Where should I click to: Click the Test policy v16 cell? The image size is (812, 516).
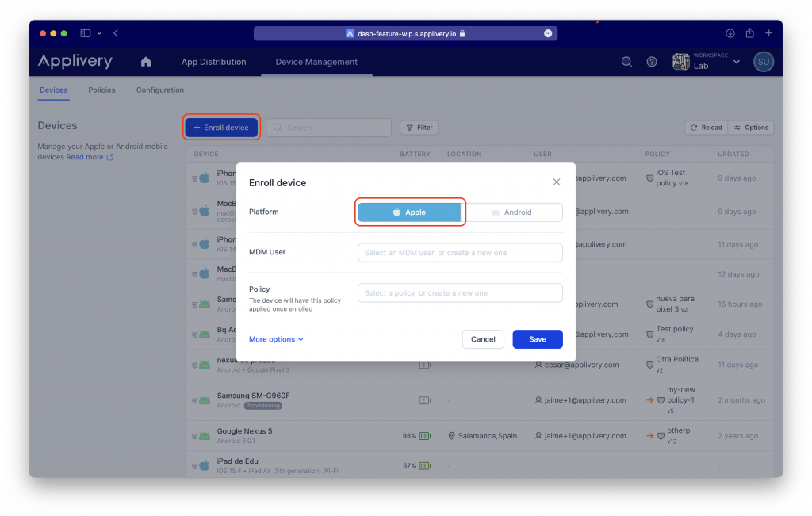[x=675, y=334]
